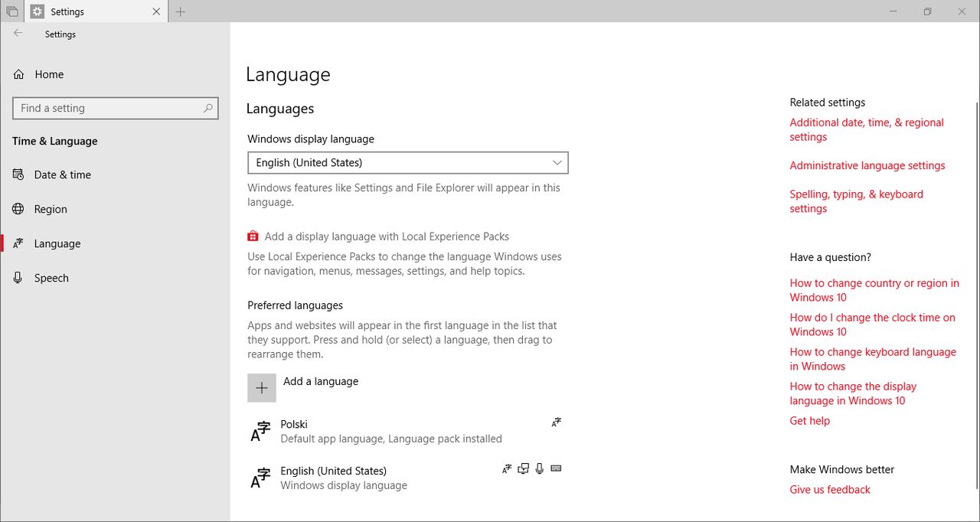Screen dimensions: 980x522
Task: Restore down the window
Action: [x=927, y=11]
